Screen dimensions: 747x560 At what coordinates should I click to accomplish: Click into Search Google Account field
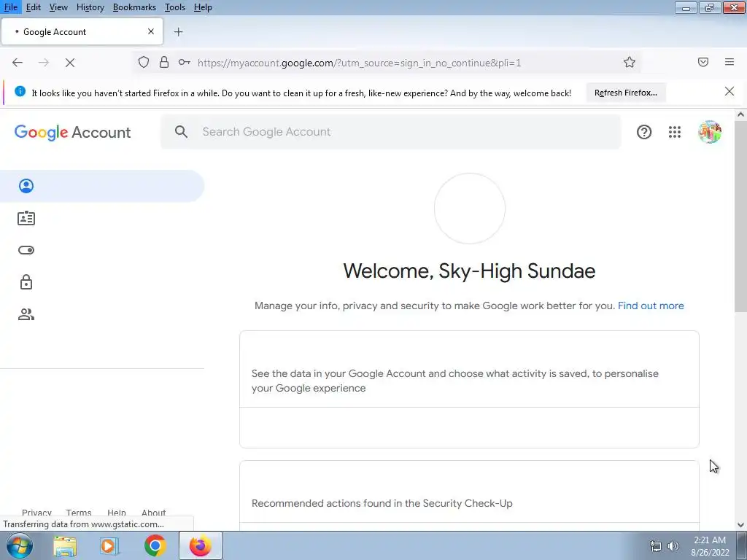coord(391,132)
